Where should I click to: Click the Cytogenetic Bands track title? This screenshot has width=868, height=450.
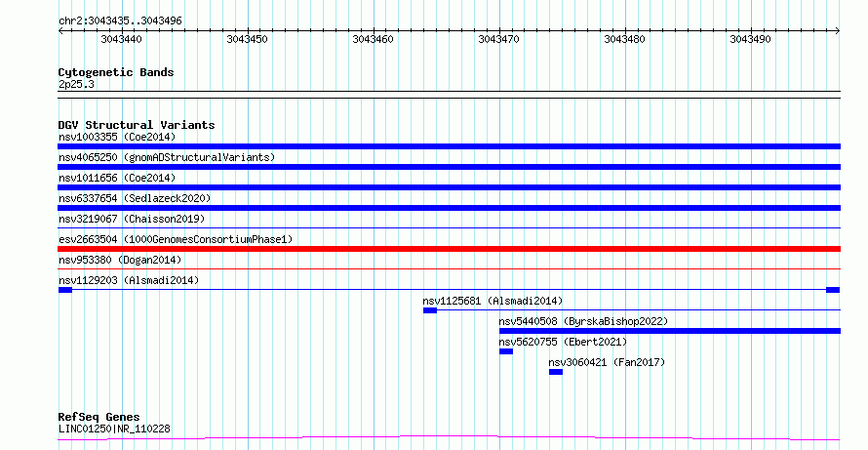point(116,72)
